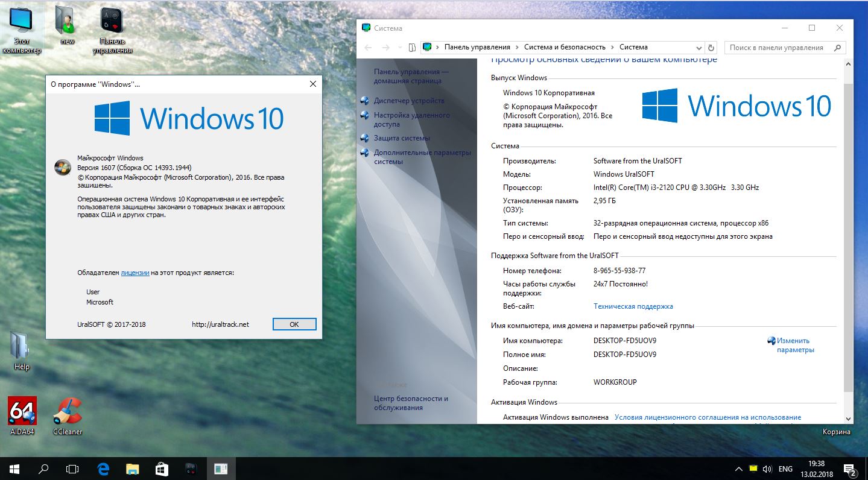
Task: Launch the AIDA64 desktop shortcut
Action: tap(22, 416)
